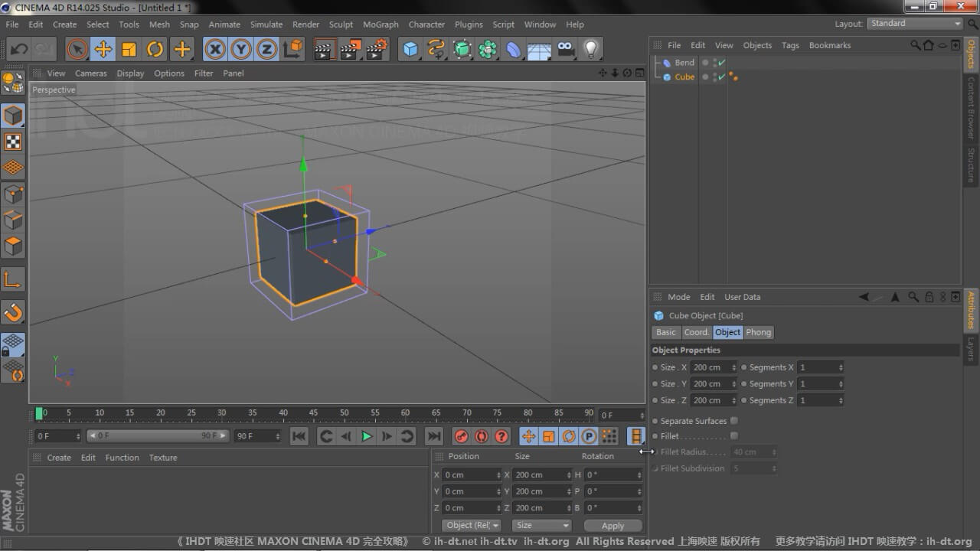Add a Camera object
This screenshot has height=551, width=980.
tap(566, 50)
